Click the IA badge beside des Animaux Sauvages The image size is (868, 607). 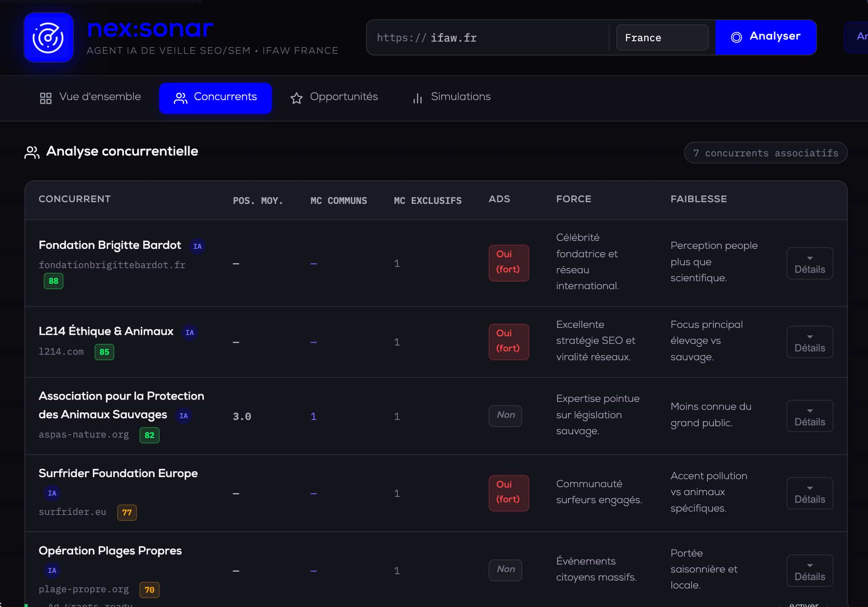click(184, 416)
